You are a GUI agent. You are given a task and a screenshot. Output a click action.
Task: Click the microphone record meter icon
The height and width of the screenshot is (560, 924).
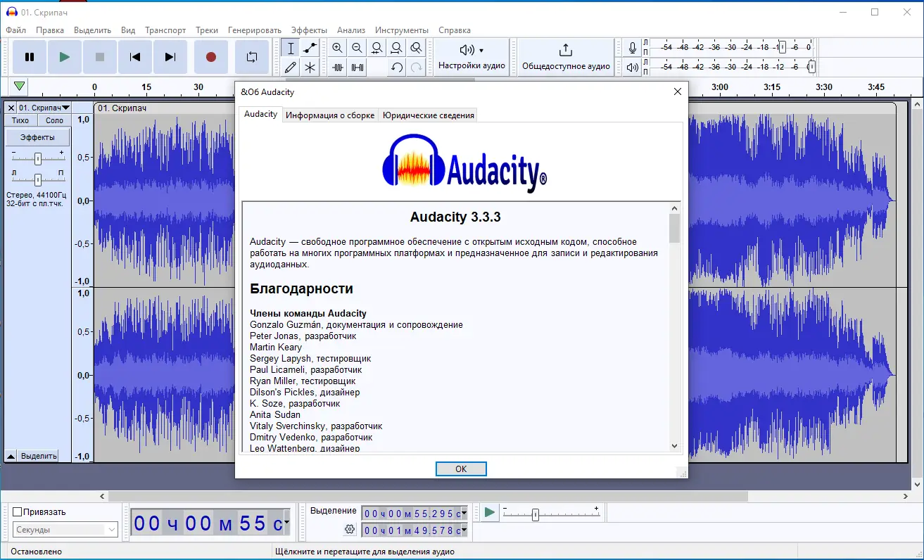point(633,48)
